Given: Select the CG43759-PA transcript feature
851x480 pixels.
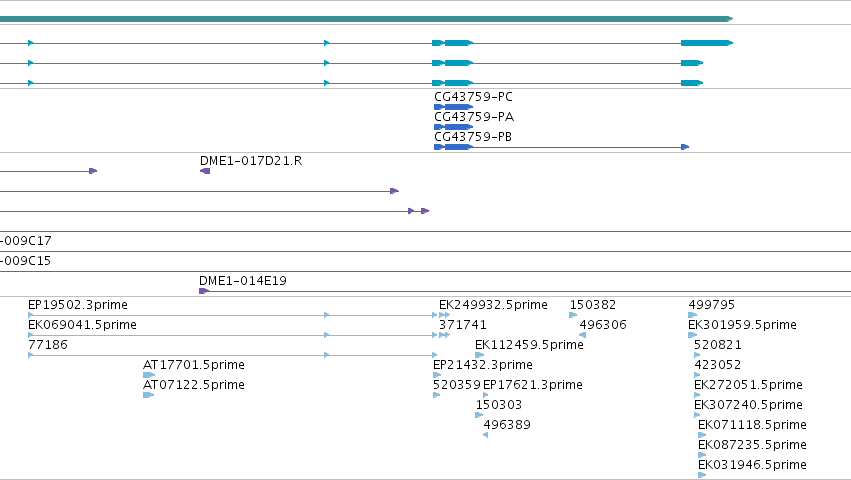Looking at the screenshot, I should 453,127.
